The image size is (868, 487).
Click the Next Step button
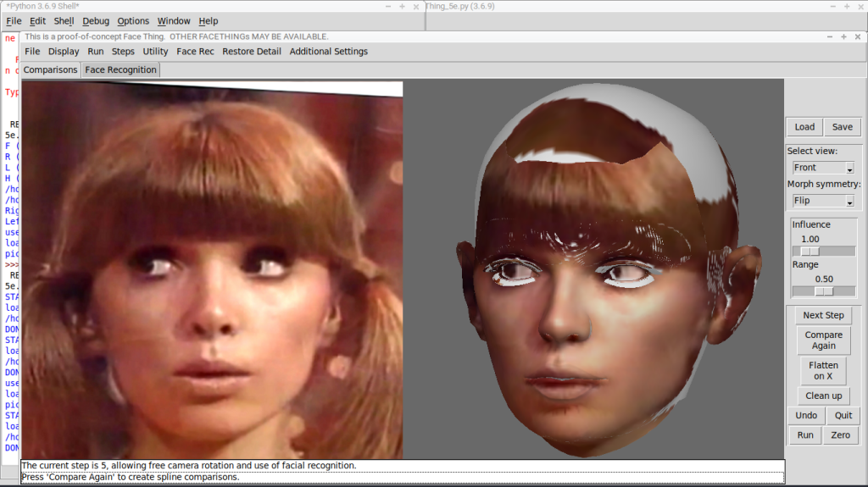click(x=823, y=315)
